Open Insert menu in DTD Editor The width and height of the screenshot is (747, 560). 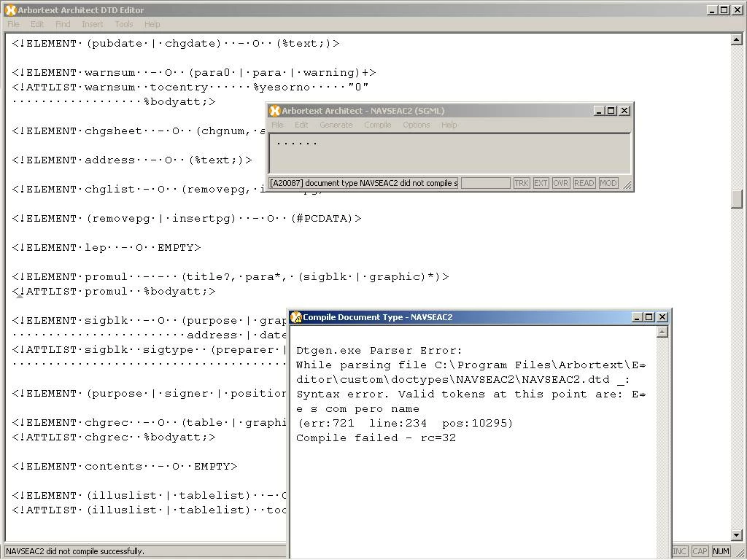92,24
